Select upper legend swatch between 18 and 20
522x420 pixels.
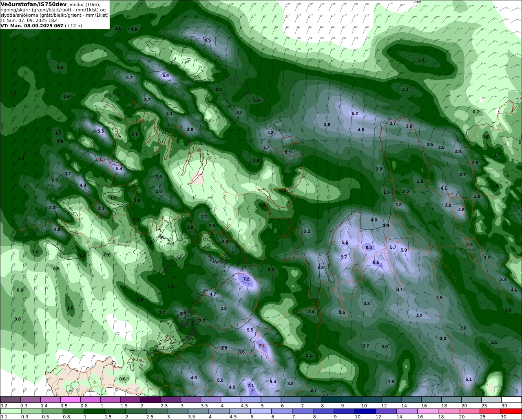click(451, 400)
